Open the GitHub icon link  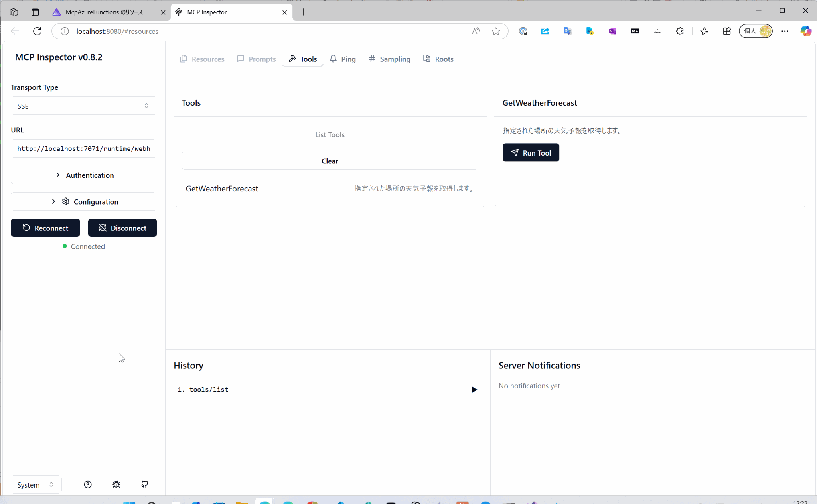point(144,484)
